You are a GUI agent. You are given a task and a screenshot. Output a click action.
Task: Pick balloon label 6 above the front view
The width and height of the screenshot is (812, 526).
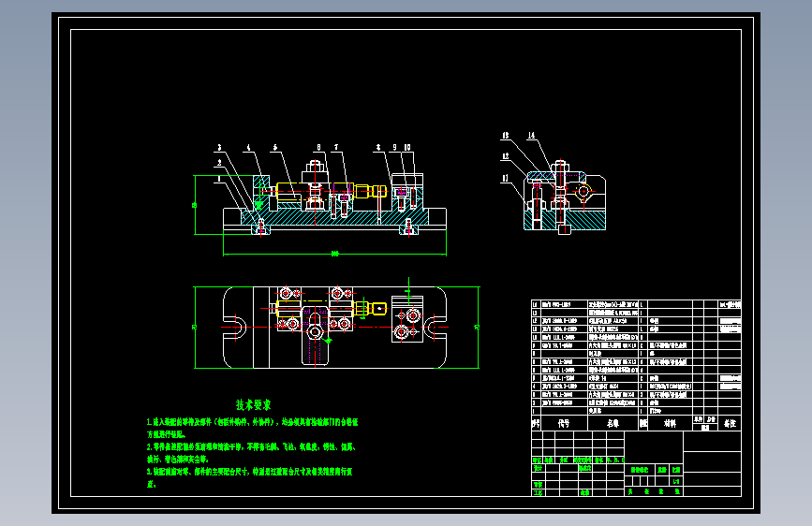319,148
